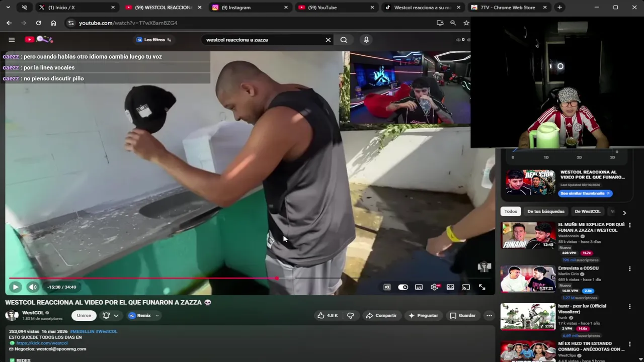Click the progress bar scrubber handle
Image resolution: width=644 pixels, height=362 pixels.
click(x=276, y=278)
